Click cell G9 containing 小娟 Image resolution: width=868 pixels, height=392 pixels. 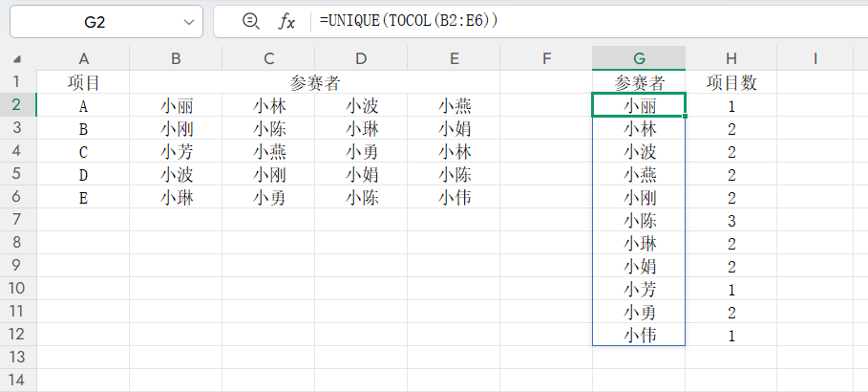tap(639, 266)
